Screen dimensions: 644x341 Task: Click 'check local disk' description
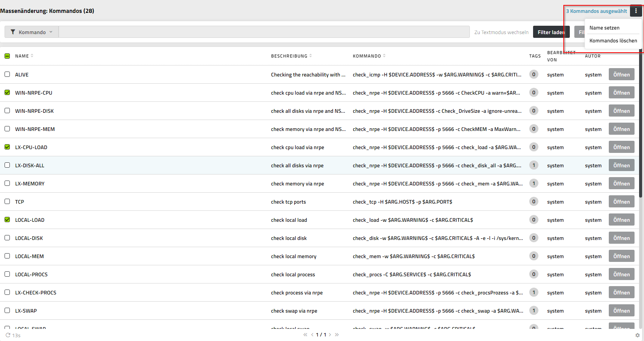point(289,238)
